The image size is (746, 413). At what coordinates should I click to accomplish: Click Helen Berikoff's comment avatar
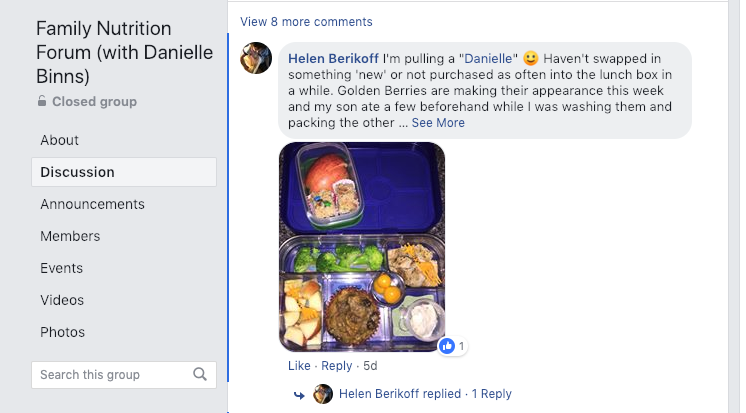point(257,58)
